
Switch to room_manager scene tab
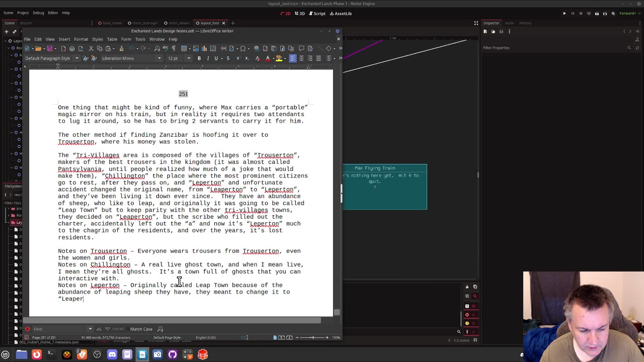(x=143, y=23)
